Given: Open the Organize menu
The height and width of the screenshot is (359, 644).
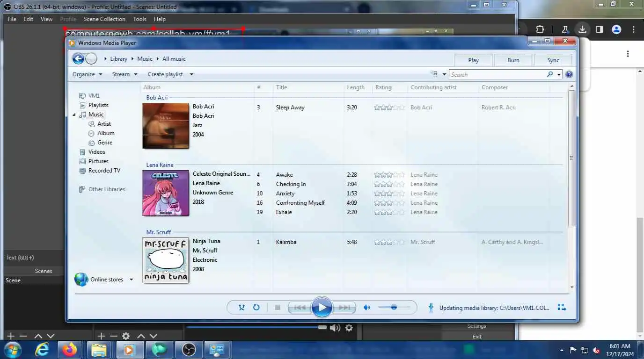Looking at the screenshot, I should 88,74.
